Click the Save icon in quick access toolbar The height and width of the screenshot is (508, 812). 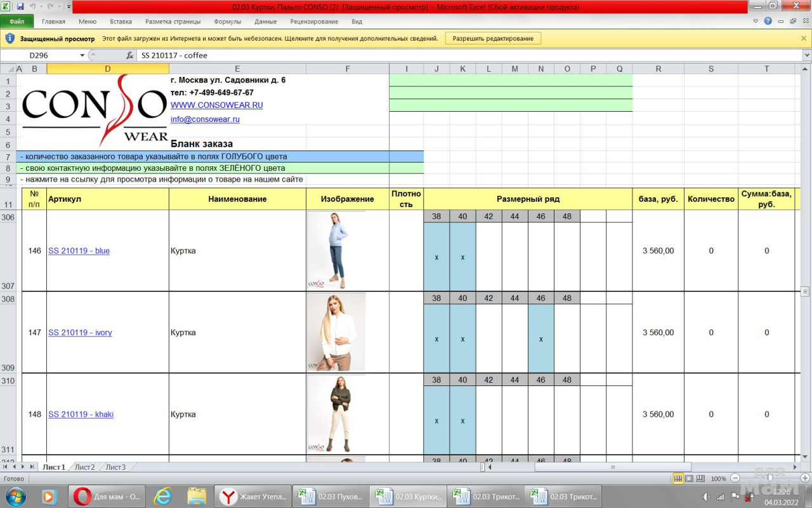pyautogui.click(x=20, y=6)
